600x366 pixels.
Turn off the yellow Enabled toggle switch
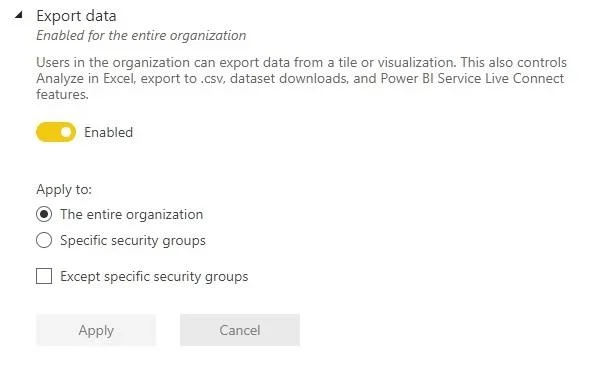[56, 132]
